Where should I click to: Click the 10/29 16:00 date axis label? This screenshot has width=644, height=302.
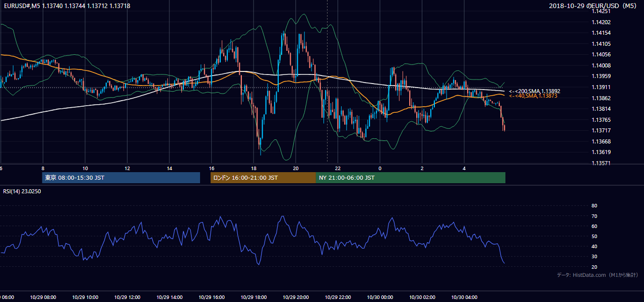point(212,297)
